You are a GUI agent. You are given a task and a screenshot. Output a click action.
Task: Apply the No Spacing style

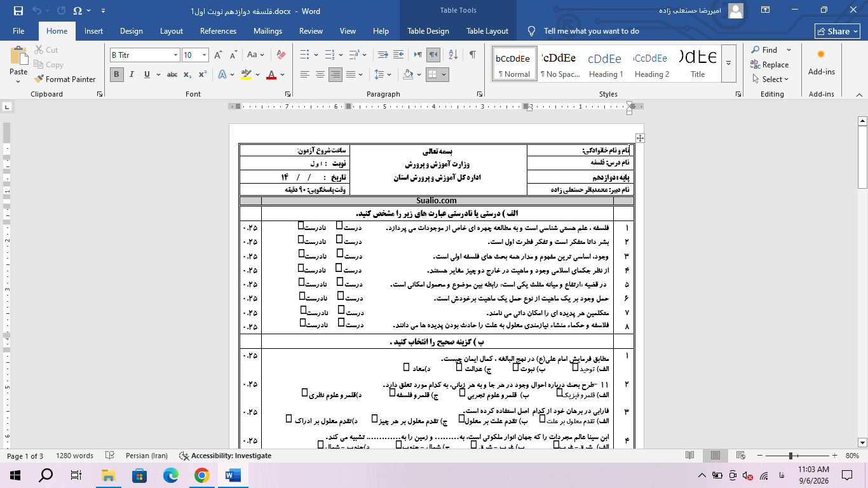(560, 64)
